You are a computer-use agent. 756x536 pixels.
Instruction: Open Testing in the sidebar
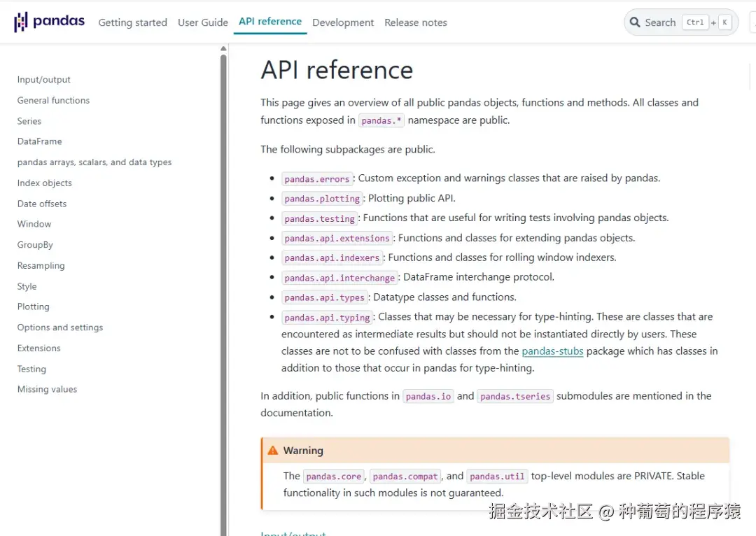coord(31,369)
